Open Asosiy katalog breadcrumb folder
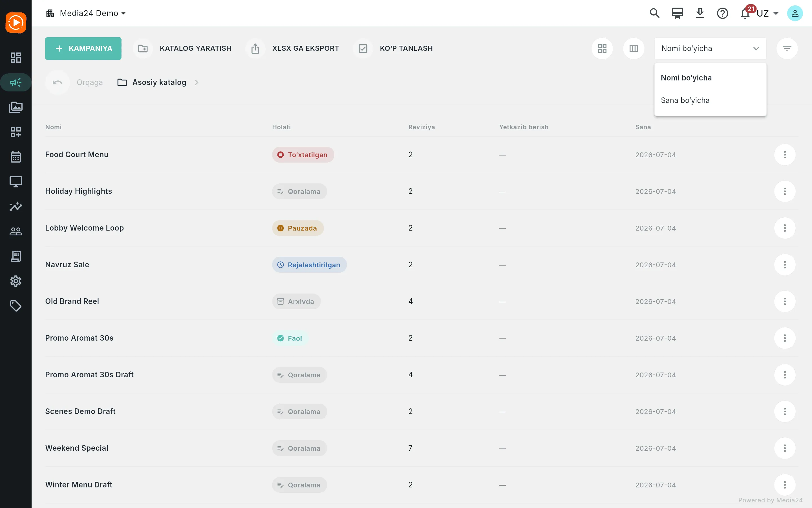Viewport: 812px width, 508px height. 152,82
